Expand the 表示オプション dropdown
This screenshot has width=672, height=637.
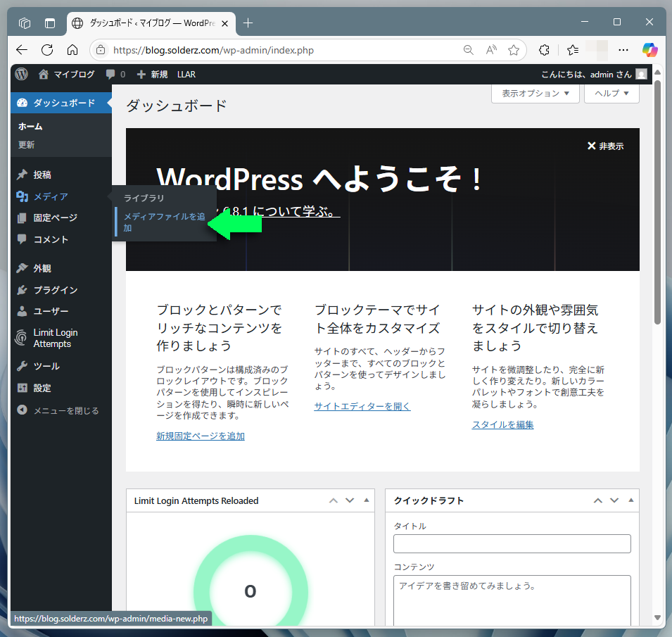(535, 93)
